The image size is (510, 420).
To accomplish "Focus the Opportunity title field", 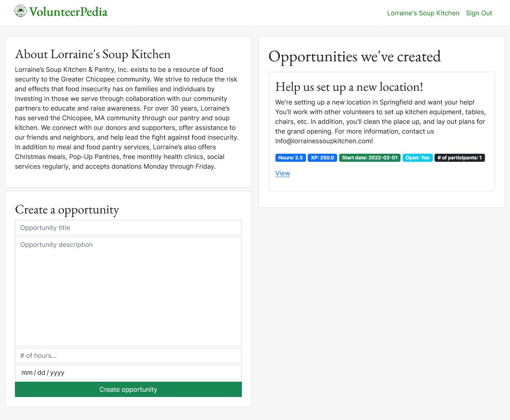I will (x=128, y=228).
